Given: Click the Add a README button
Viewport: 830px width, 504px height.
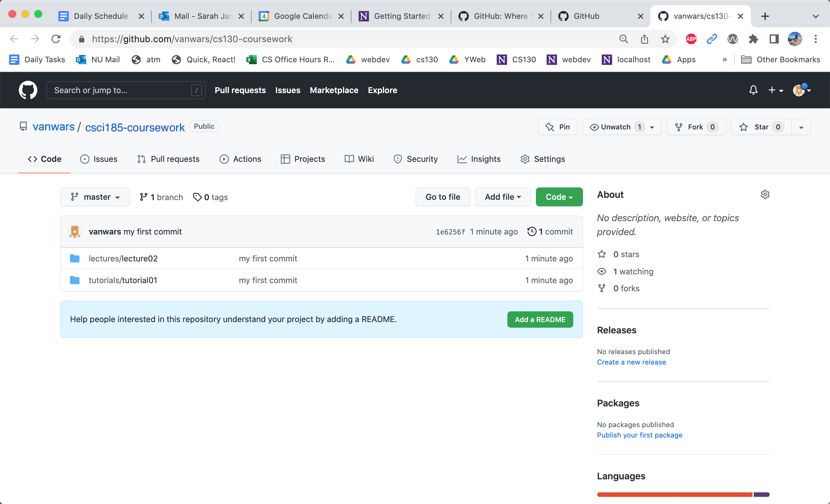Looking at the screenshot, I should click(x=539, y=319).
